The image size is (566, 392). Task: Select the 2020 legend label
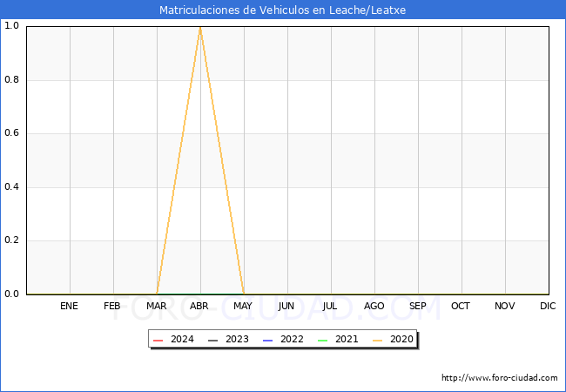[x=401, y=340]
